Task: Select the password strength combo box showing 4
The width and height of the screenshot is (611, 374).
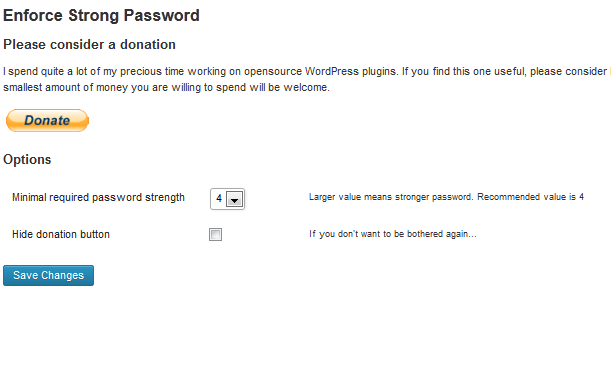Action: [x=227, y=199]
